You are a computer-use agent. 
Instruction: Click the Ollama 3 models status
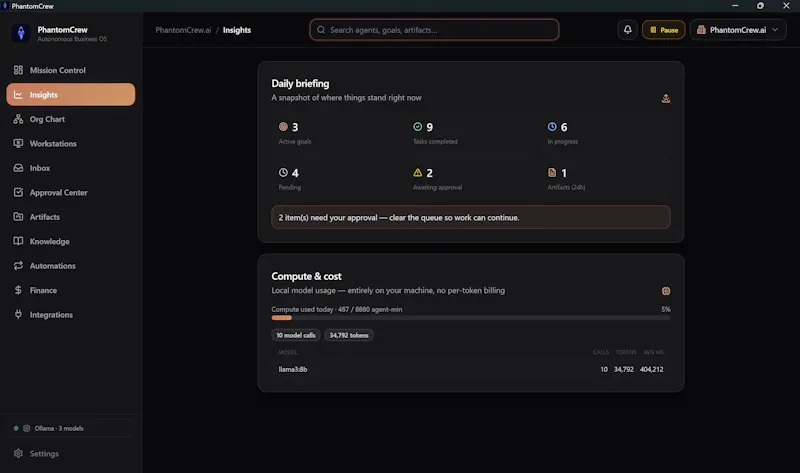70,428
